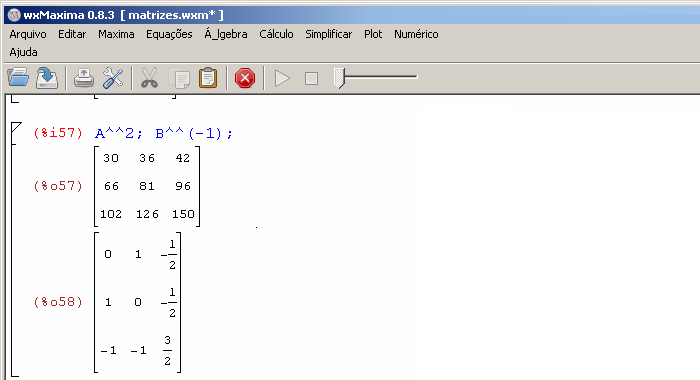
Task: Stop animation with the square button
Action: pos(311,79)
